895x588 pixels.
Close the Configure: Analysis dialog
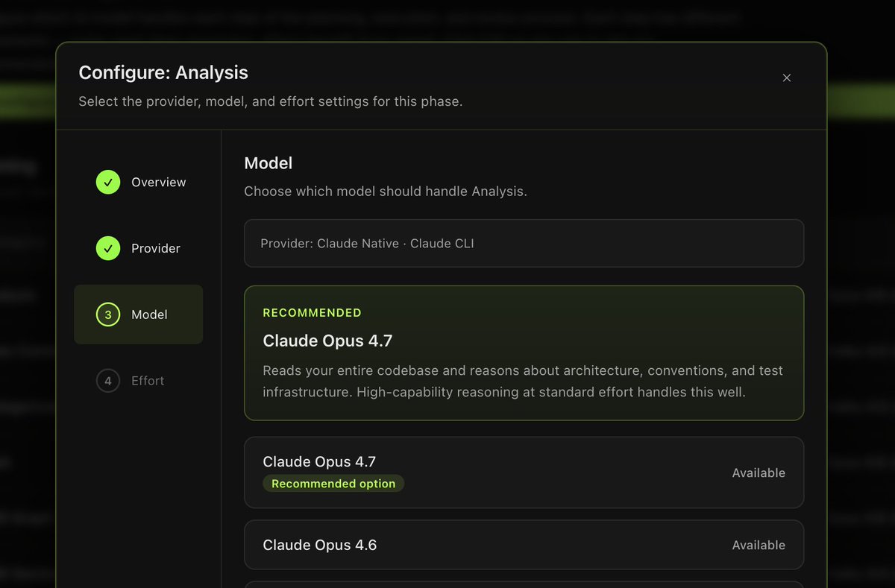786,78
